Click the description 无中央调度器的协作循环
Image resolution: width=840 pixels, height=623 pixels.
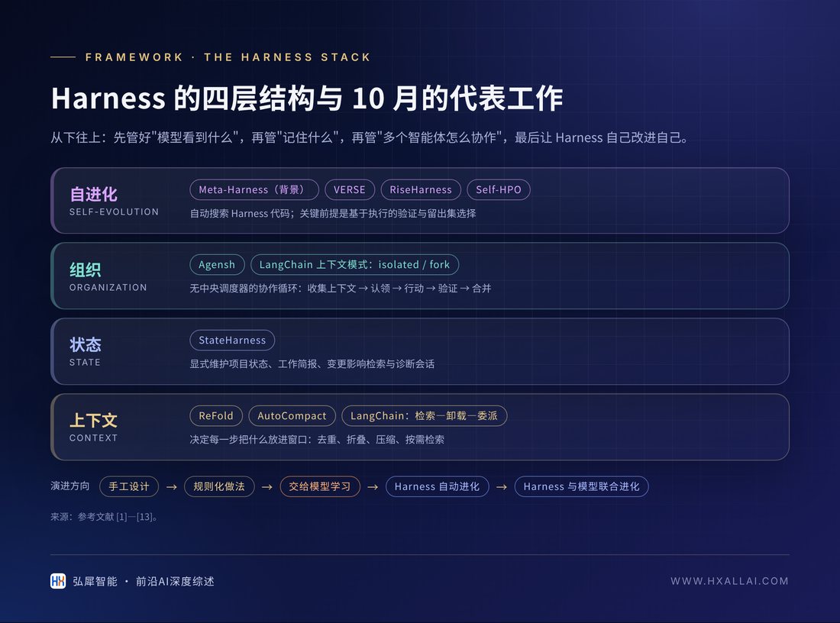(340, 288)
